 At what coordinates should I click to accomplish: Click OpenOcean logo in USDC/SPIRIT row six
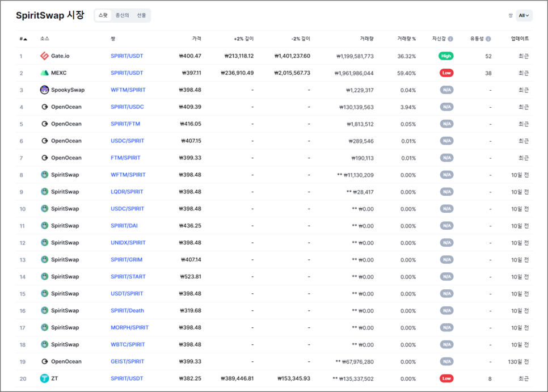[x=44, y=141]
